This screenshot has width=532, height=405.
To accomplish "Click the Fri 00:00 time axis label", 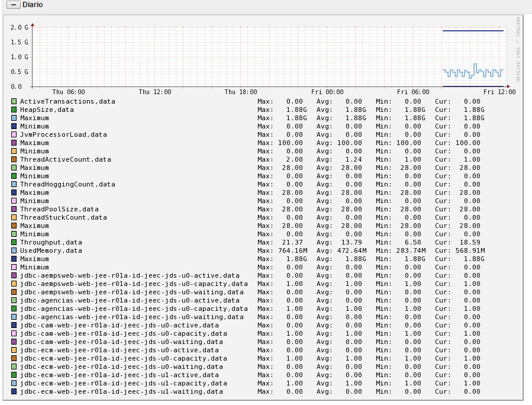I will pyautogui.click(x=327, y=92).
